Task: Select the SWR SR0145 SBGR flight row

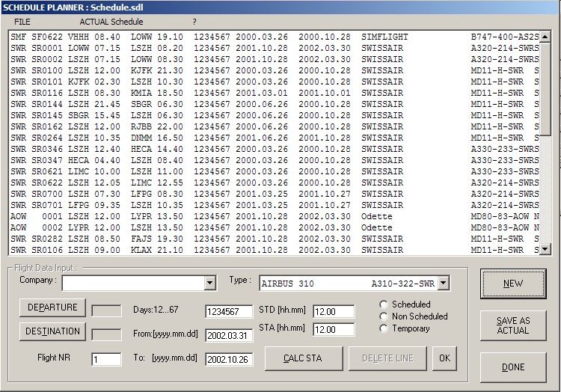Action: click(x=275, y=115)
